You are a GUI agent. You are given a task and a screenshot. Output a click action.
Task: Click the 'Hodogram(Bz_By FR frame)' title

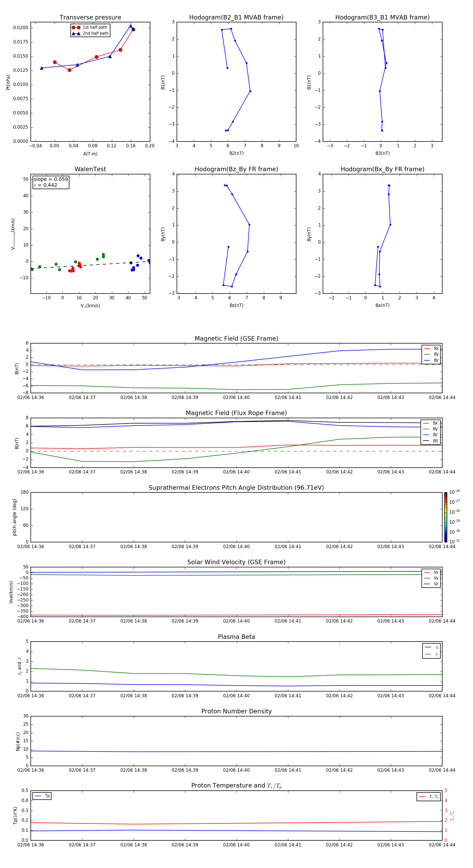(236, 169)
